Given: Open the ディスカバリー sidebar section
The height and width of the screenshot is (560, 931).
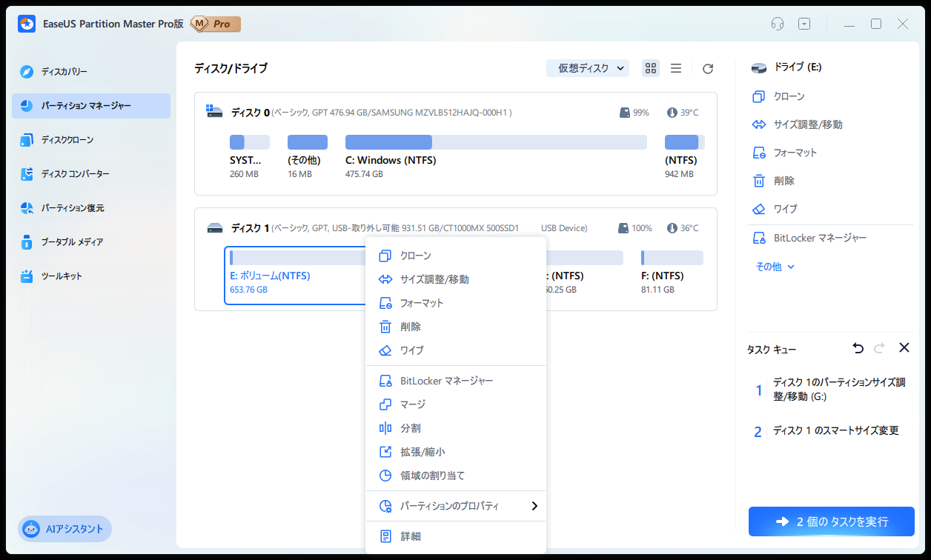Looking at the screenshot, I should (x=91, y=72).
